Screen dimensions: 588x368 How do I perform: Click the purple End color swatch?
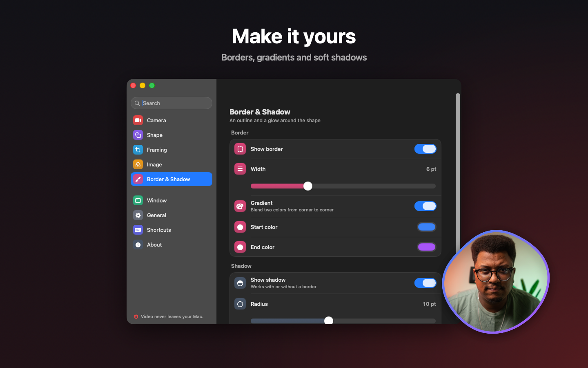point(427,247)
